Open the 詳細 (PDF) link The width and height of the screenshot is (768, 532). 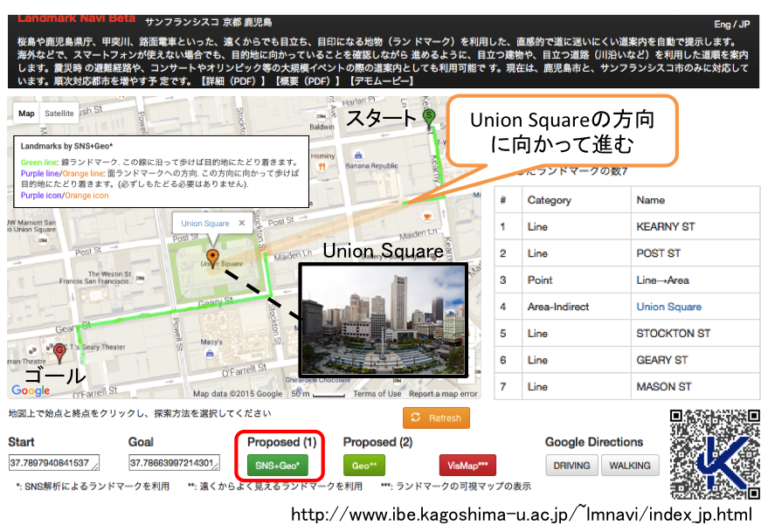point(232,81)
